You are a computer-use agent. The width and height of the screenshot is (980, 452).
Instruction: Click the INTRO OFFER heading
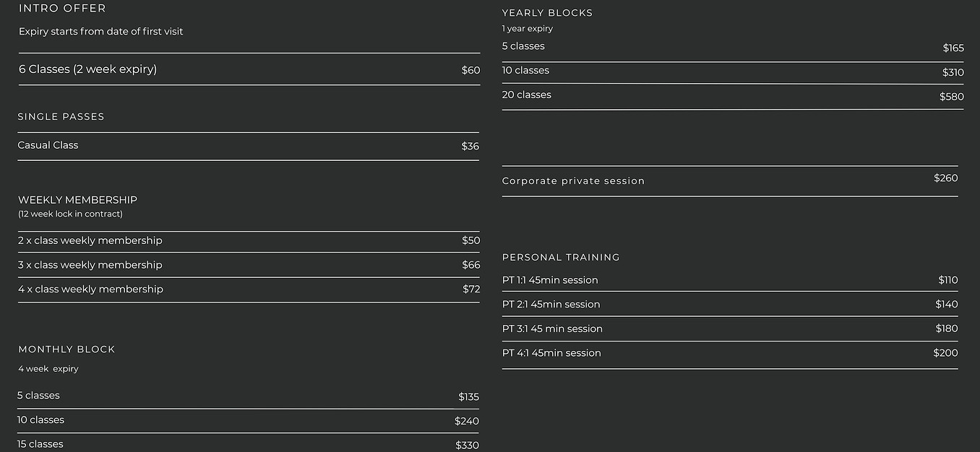62,8
